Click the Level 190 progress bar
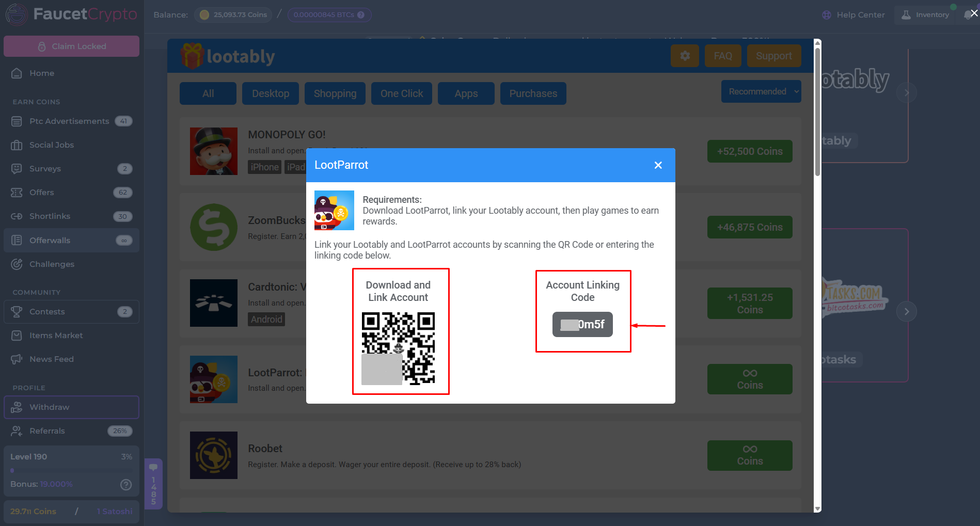This screenshot has height=526, width=980. (x=71, y=470)
